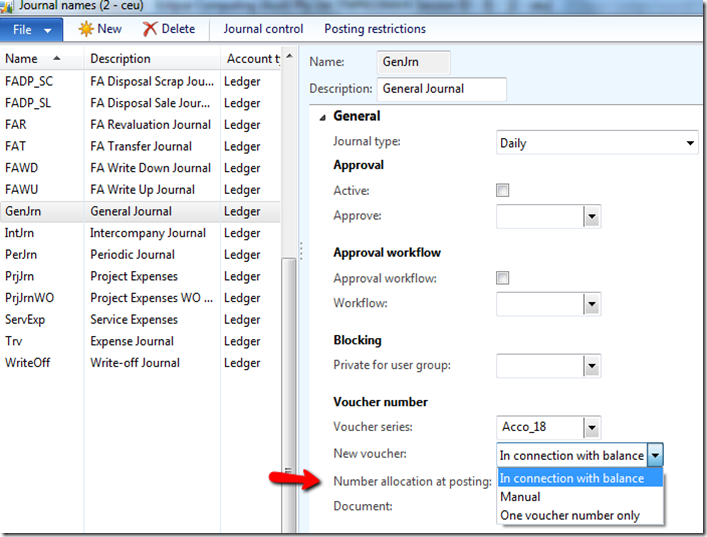Click scroll up arrow of journal list
Screen dimensions: 707x537
(x=289, y=57)
